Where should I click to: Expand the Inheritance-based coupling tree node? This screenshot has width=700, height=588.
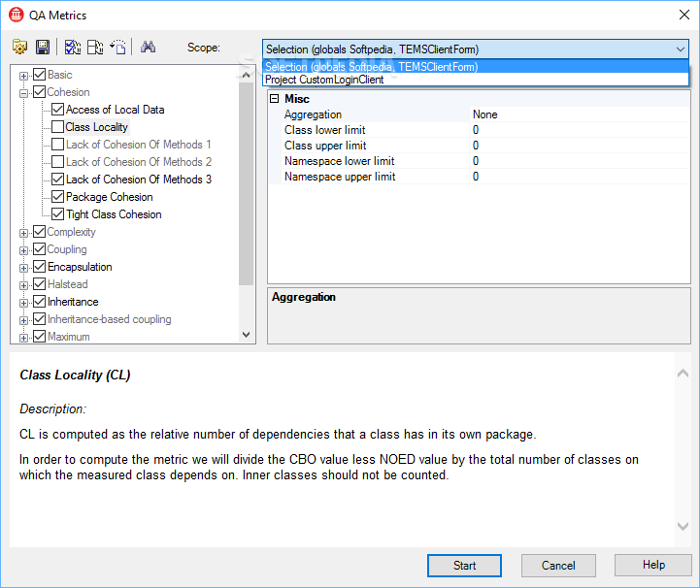coord(23,320)
